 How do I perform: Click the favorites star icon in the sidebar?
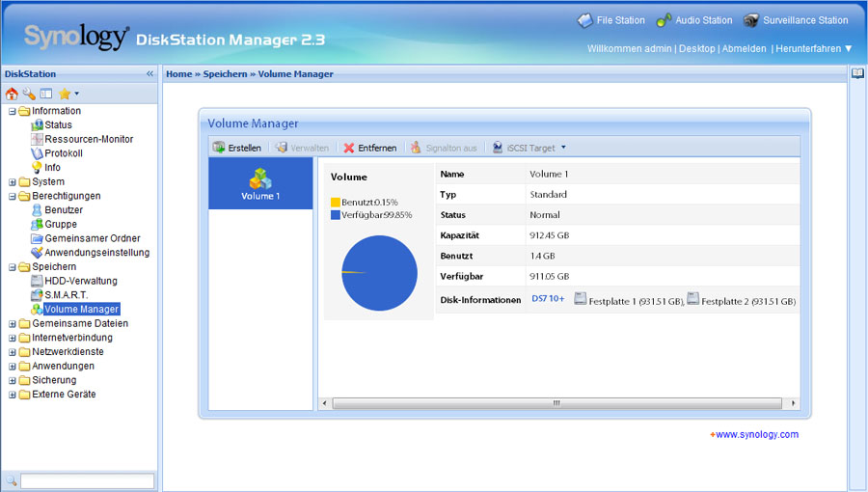pos(65,94)
